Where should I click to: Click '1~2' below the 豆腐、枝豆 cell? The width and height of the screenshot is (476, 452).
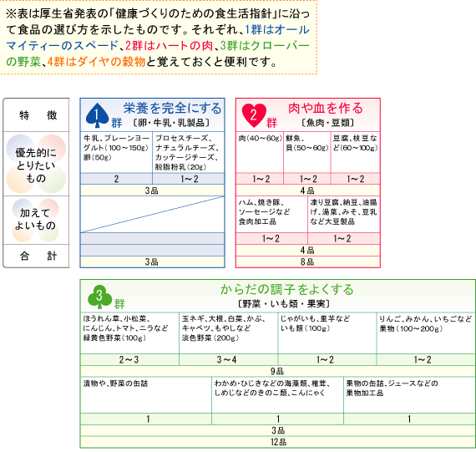pyautogui.click(x=355, y=179)
